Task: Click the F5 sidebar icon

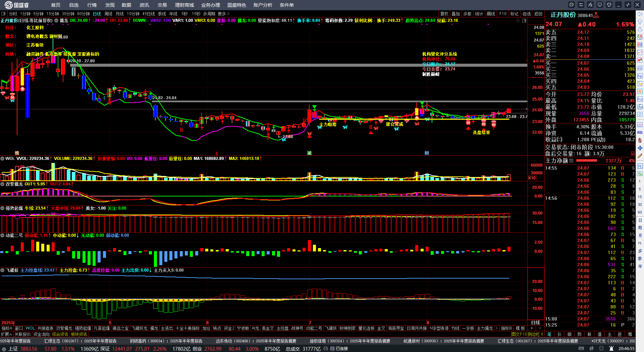Action: (640, 166)
